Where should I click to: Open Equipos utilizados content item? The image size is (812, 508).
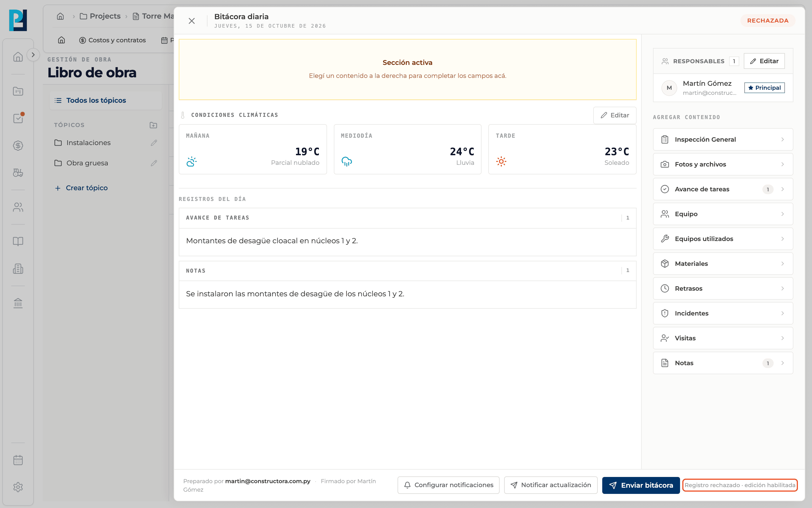point(723,239)
